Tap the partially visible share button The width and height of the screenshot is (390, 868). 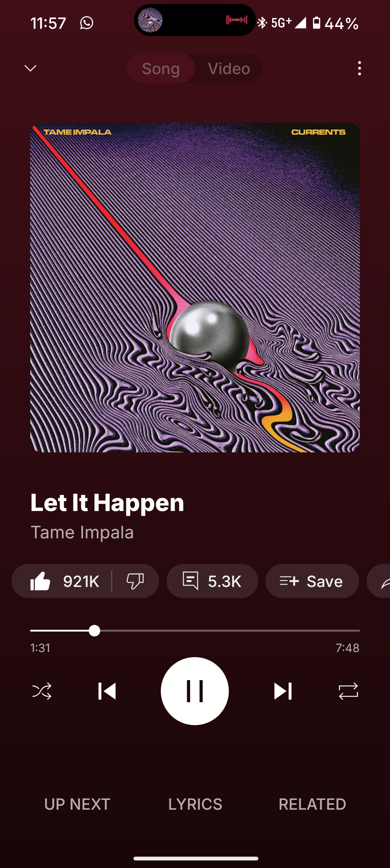coord(378,581)
